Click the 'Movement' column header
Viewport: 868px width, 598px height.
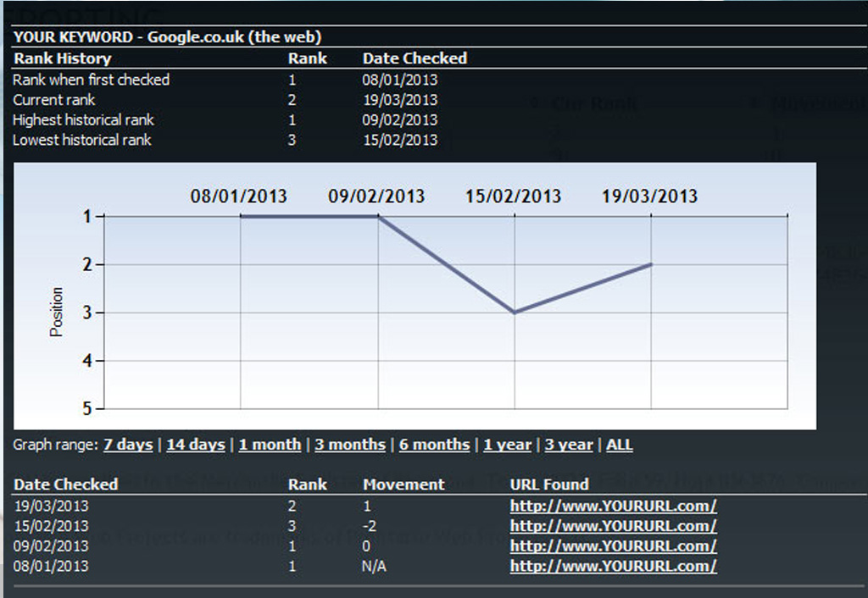tap(403, 484)
